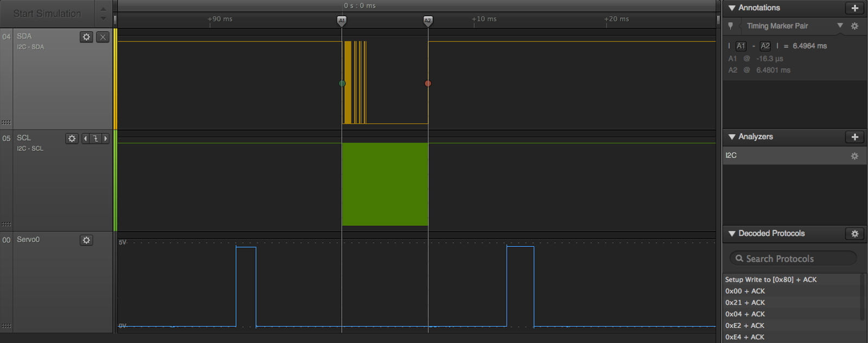
Task: Click the '+10 ms' timeline tick label
Action: coord(484,19)
